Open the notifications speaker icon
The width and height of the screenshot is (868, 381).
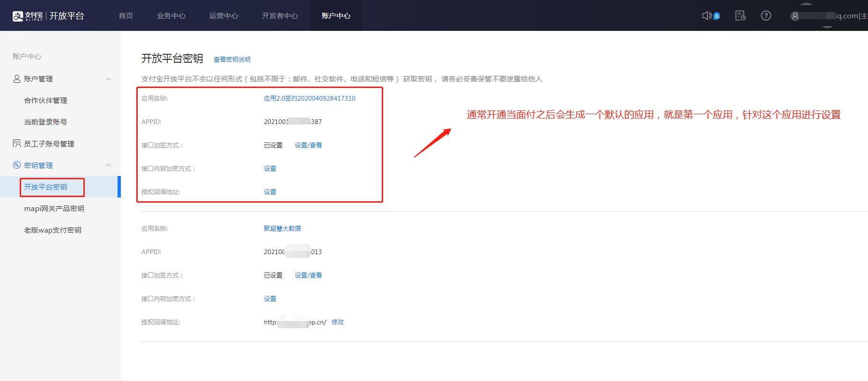pyautogui.click(x=707, y=16)
